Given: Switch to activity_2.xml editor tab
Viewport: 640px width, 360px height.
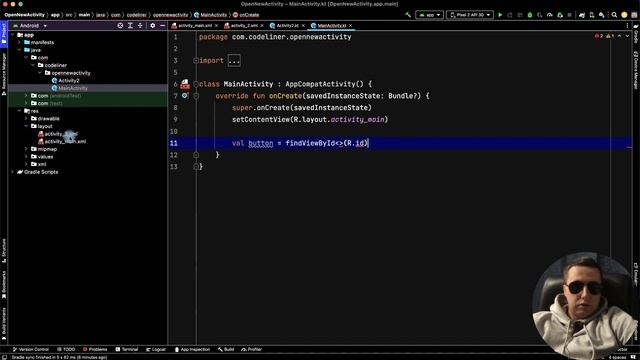Looking at the screenshot, I should click(244, 26).
